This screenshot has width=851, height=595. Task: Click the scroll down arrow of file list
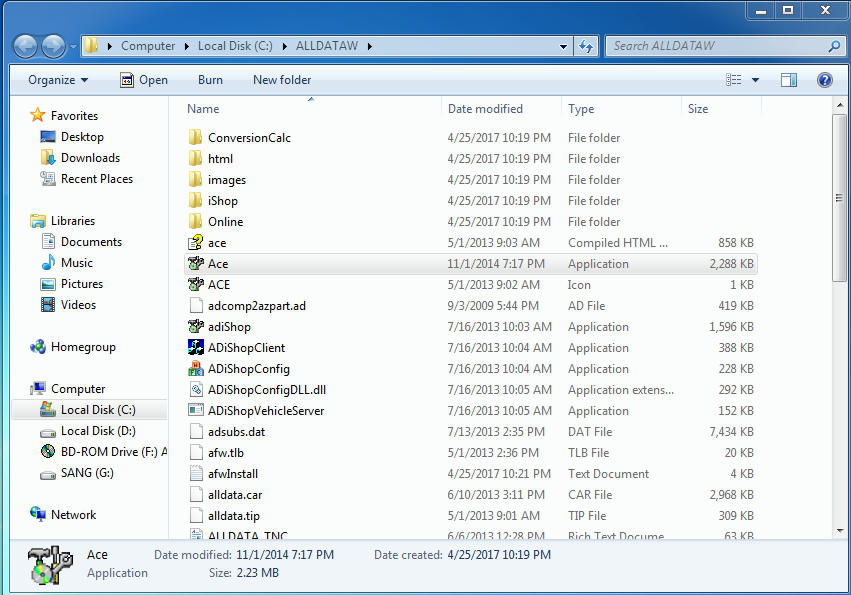tap(840, 531)
